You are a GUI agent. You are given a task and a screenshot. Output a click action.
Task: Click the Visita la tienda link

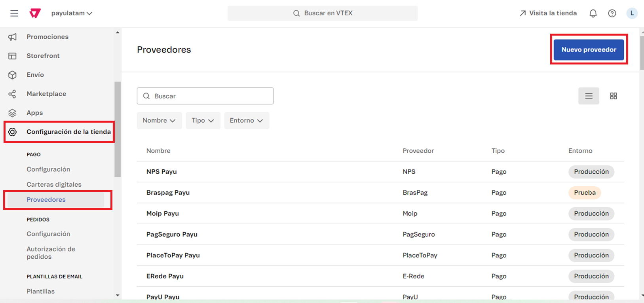(548, 13)
